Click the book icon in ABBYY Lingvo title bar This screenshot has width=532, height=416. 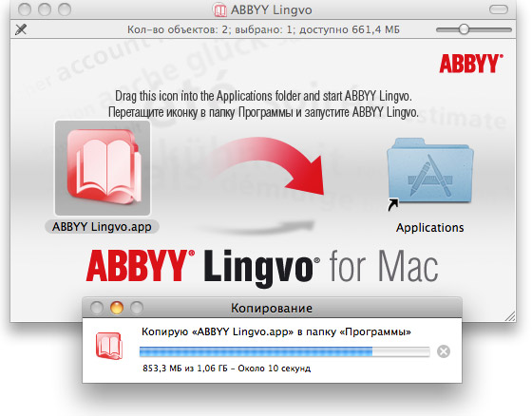point(219,10)
